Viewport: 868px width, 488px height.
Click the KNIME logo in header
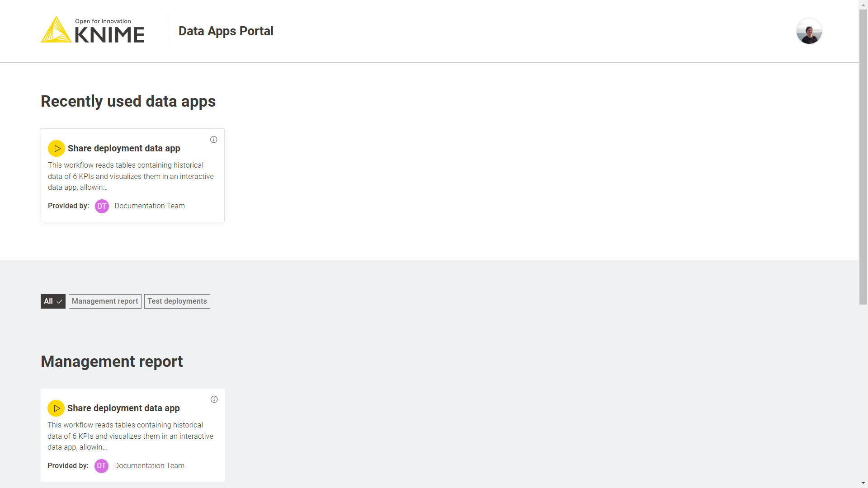click(93, 31)
